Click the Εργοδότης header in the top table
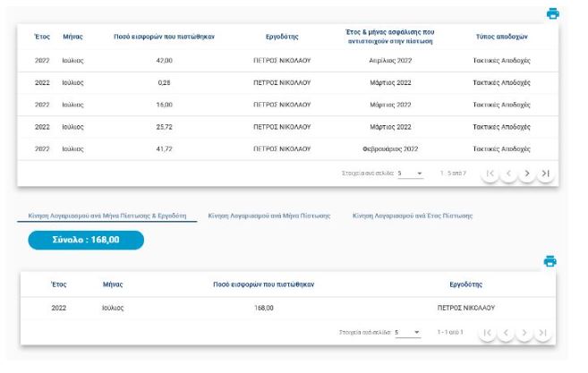 [282, 37]
